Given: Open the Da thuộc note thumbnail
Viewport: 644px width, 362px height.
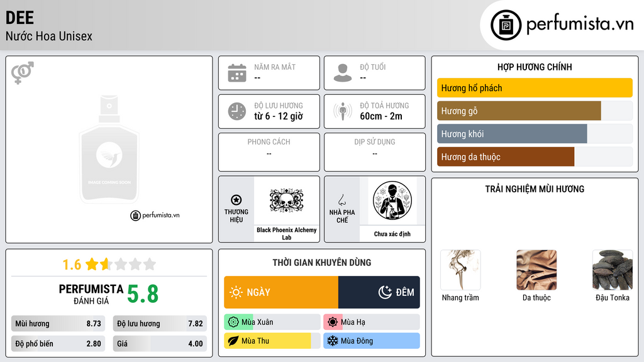Looking at the screenshot, I should pyautogui.click(x=536, y=270).
